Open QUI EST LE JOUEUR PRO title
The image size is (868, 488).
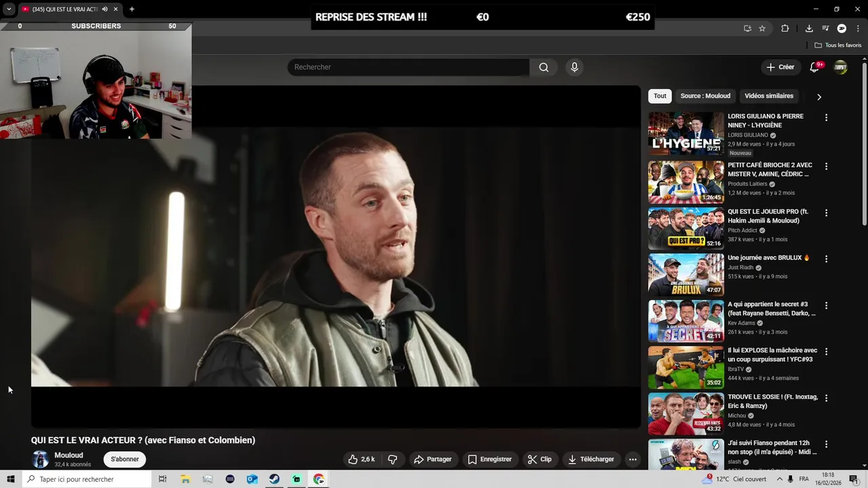768,216
